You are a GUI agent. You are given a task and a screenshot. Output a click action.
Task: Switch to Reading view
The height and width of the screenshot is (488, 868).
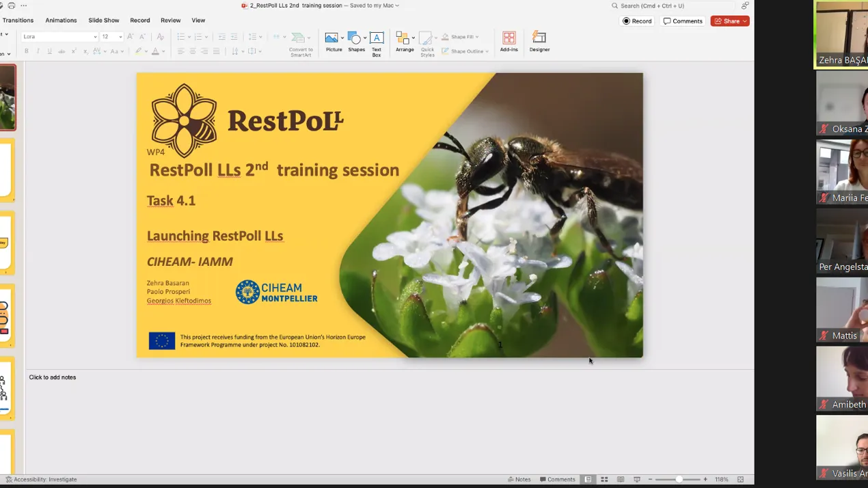click(621, 480)
